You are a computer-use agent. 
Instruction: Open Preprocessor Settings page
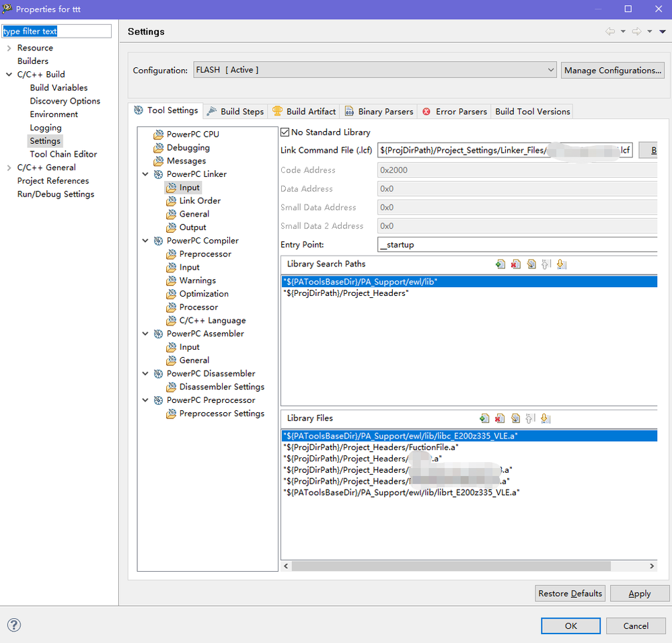pos(221,414)
